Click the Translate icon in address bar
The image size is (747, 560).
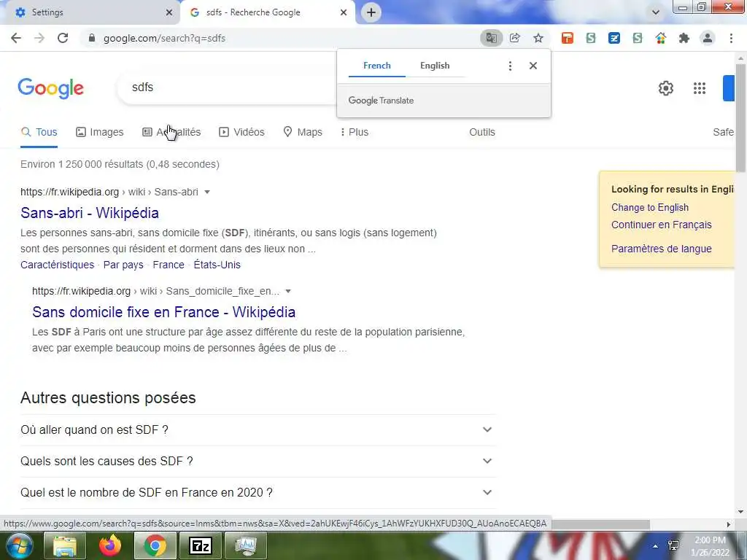point(491,38)
